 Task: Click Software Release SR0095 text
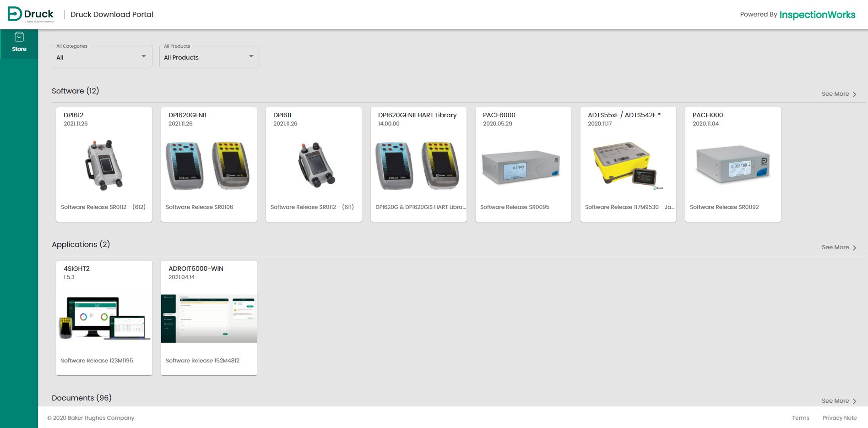tap(515, 207)
